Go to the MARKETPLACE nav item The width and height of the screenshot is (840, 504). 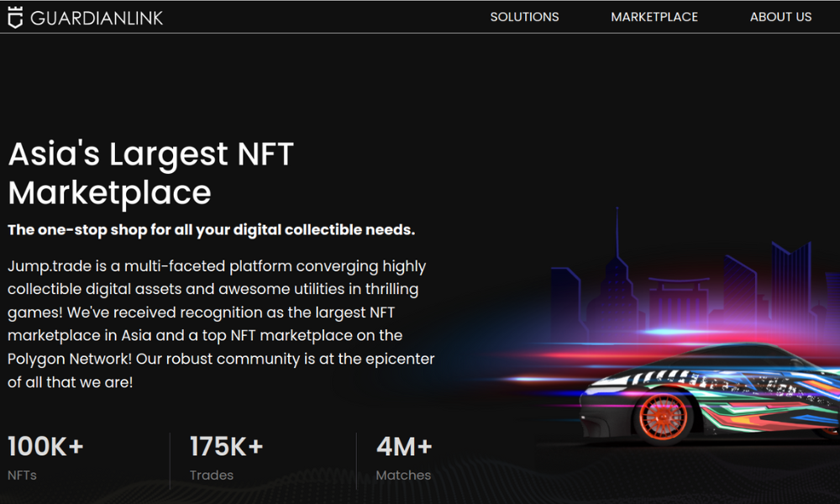(654, 17)
